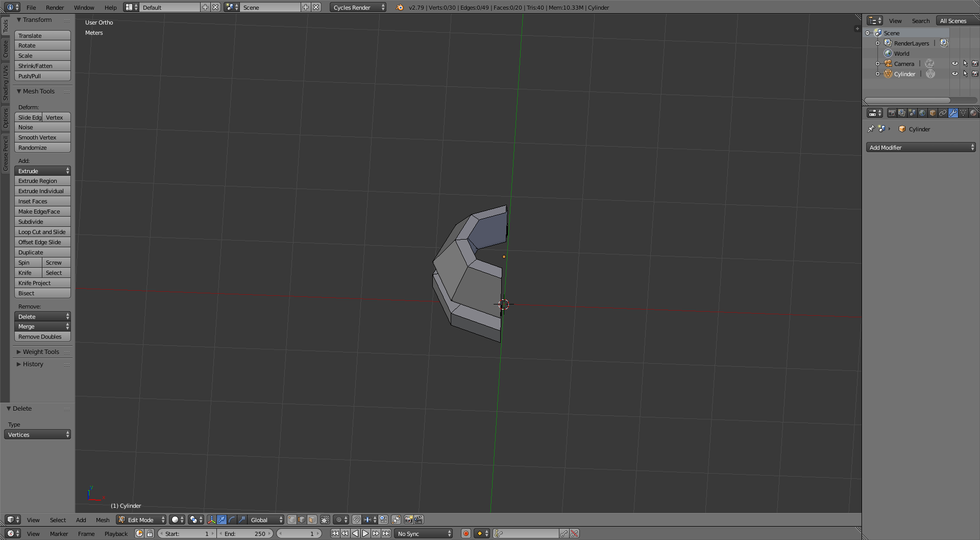Pin the properties context with pushpin icon

pyautogui.click(x=871, y=129)
